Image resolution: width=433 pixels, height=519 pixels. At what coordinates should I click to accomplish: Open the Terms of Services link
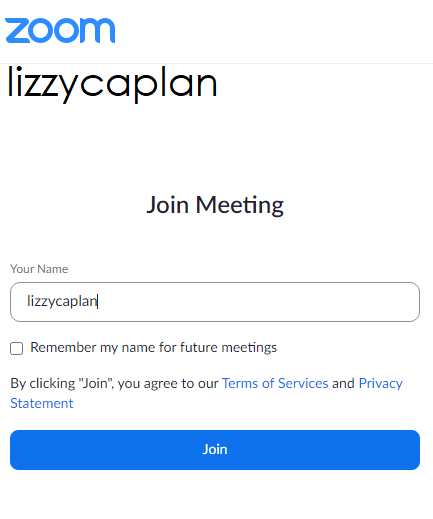(x=275, y=383)
